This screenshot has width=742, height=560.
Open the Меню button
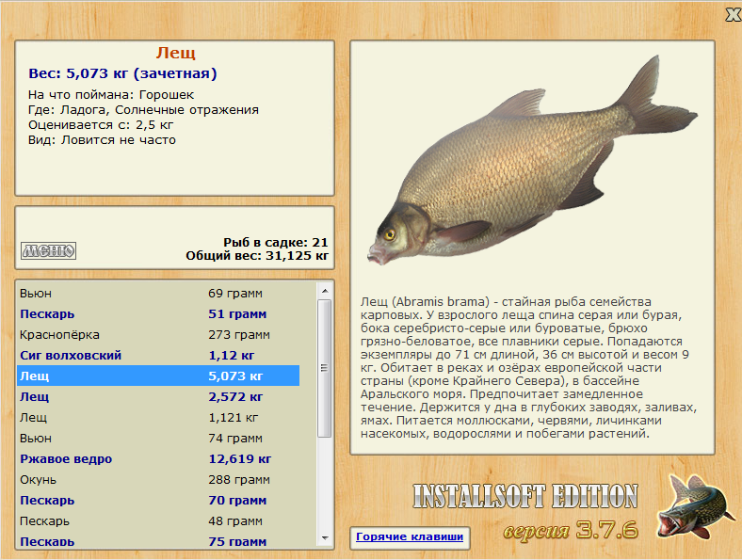pyautogui.click(x=48, y=250)
